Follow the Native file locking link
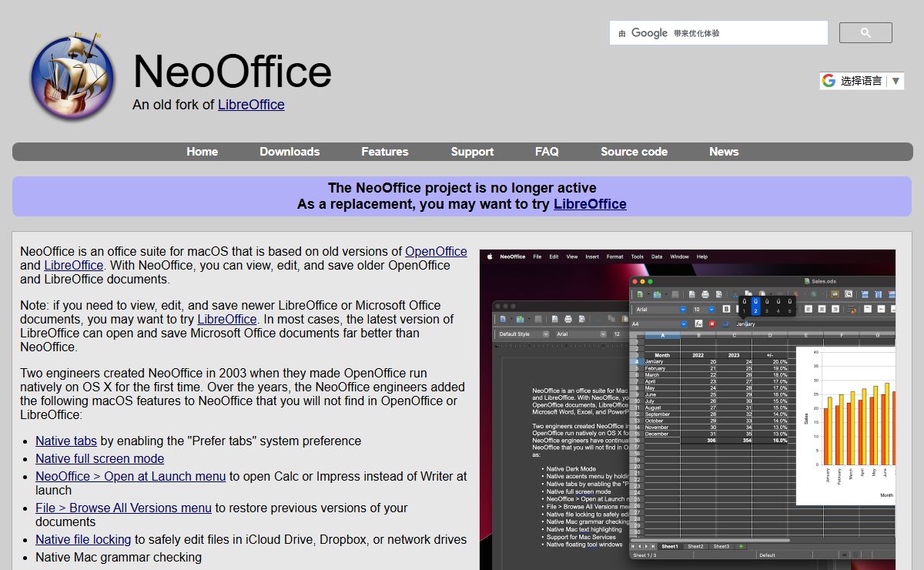 (x=83, y=540)
